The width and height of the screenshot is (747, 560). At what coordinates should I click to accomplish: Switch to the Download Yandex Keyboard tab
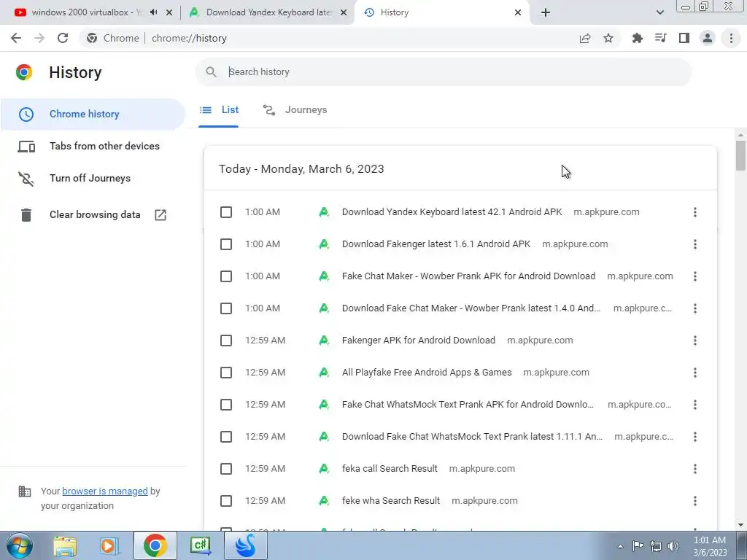point(269,12)
